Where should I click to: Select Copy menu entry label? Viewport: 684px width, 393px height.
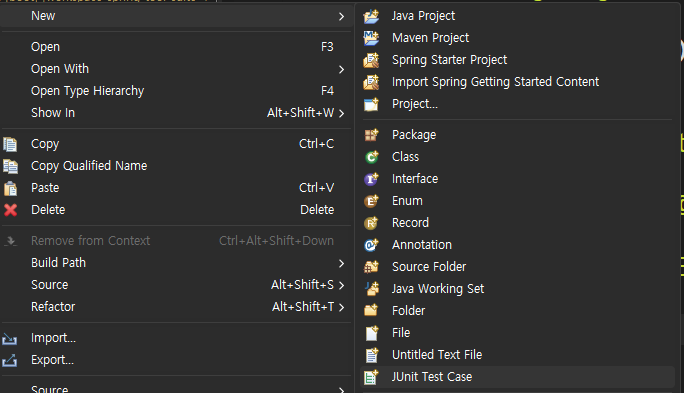45,144
